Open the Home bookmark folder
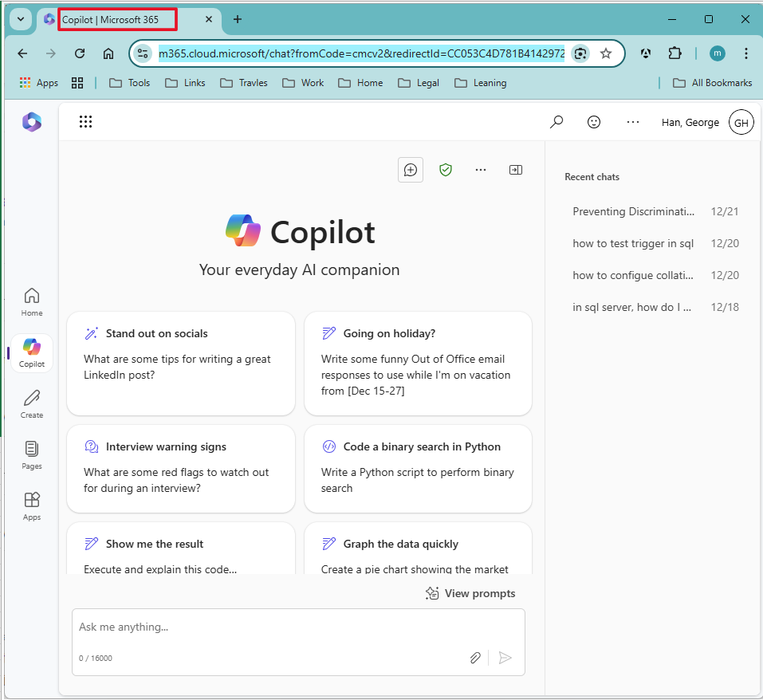The height and width of the screenshot is (700, 763). (x=360, y=83)
